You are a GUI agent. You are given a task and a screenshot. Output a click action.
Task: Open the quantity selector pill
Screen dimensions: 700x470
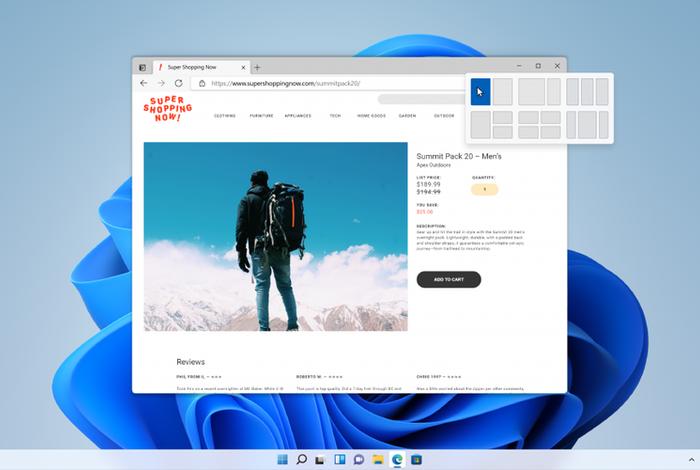pyautogui.click(x=484, y=189)
